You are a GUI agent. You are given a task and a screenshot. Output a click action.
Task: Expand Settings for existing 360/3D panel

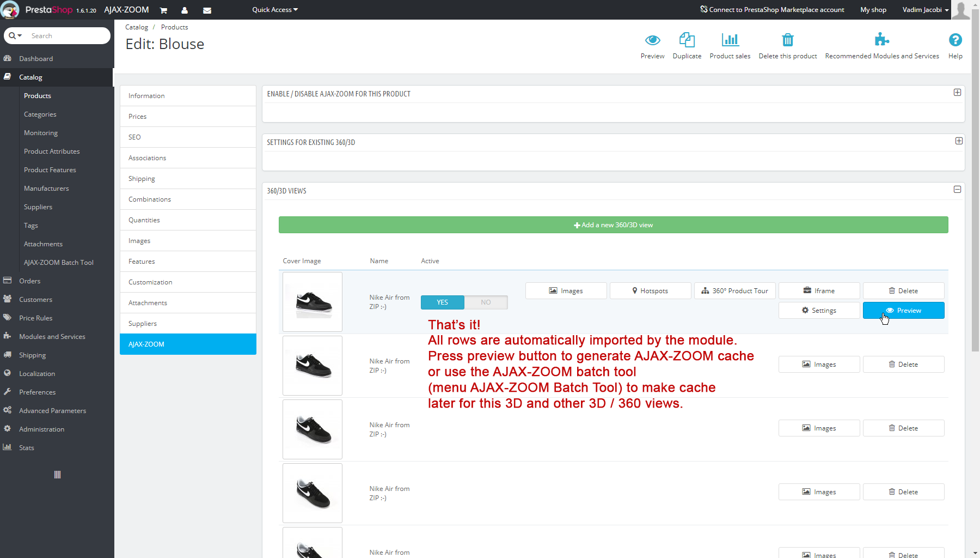pyautogui.click(x=959, y=141)
